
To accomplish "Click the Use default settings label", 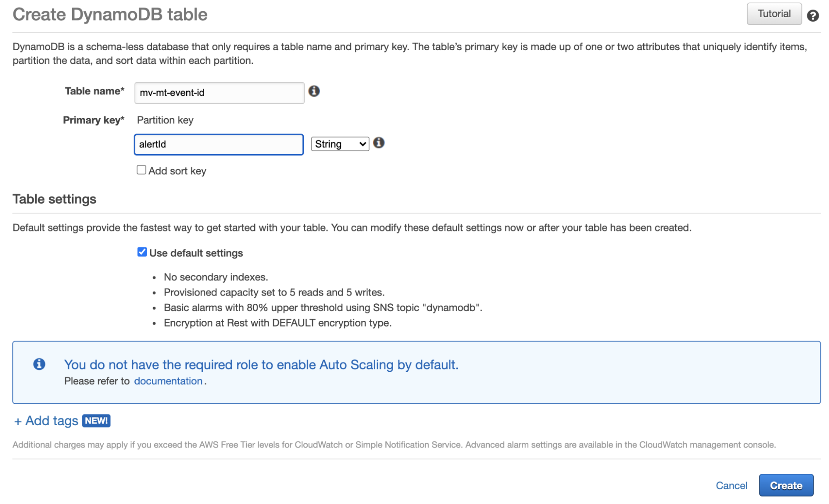I will (x=196, y=253).
